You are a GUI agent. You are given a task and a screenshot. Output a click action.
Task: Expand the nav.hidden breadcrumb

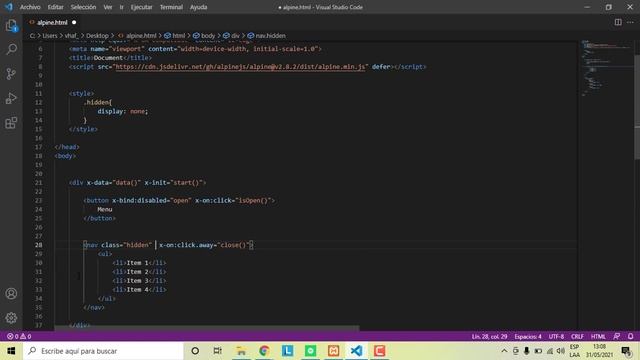[270, 36]
